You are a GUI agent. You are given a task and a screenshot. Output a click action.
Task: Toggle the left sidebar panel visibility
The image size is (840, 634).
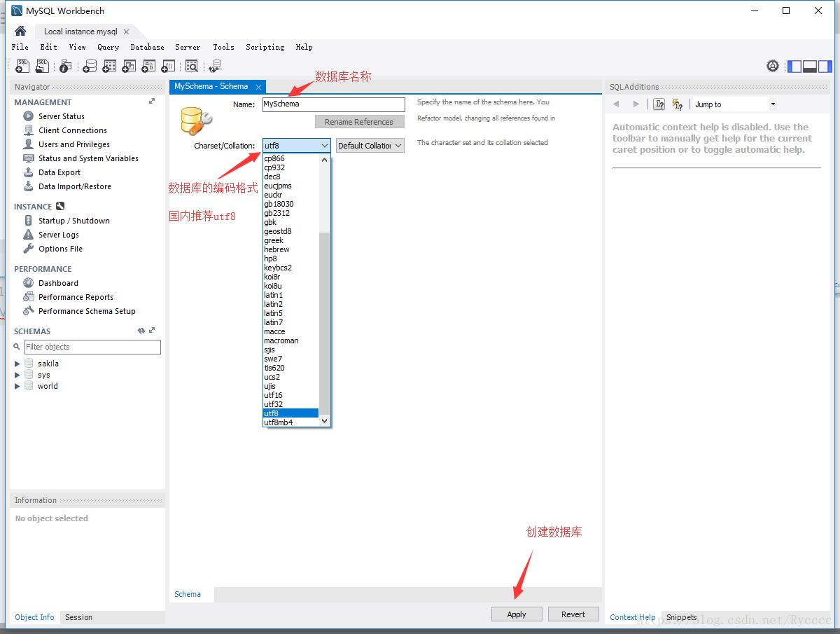pyautogui.click(x=794, y=67)
